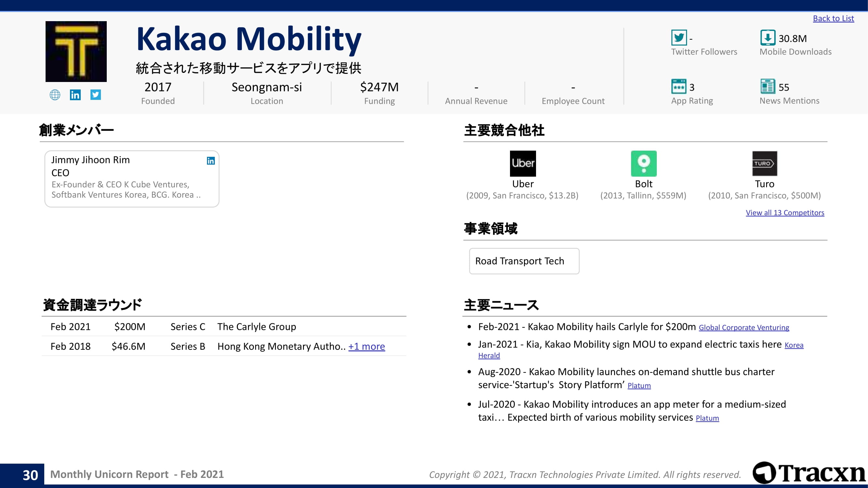This screenshot has width=868, height=488.
Task: Click the Turo competitor logo
Action: coord(764,164)
